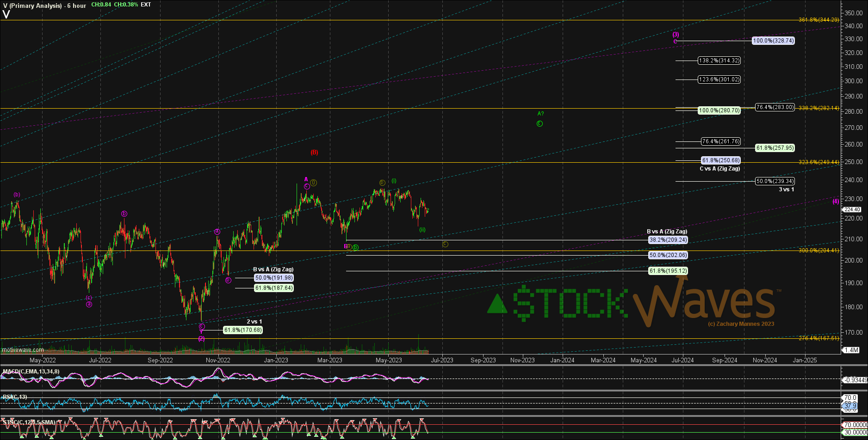The height and width of the screenshot is (440, 868).
Task: Click the 323.6%(249.44) level label
Action: point(819,162)
